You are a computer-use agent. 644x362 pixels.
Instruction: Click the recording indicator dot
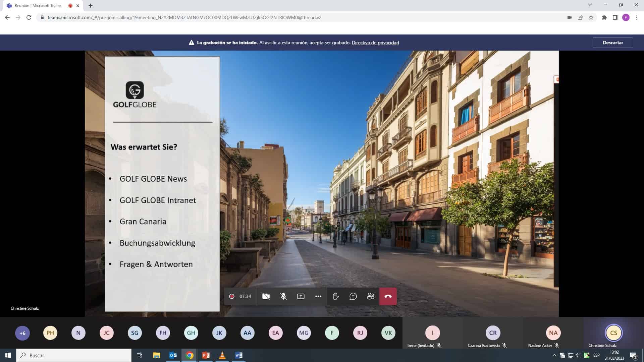[x=231, y=296]
